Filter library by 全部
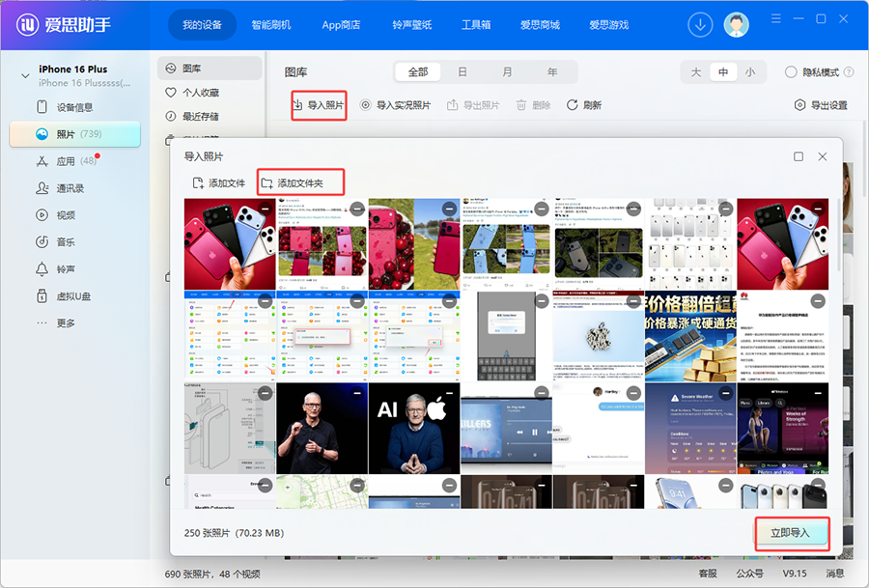Image resolution: width=869 pixels, height=588 pixels. coord(418,72)
